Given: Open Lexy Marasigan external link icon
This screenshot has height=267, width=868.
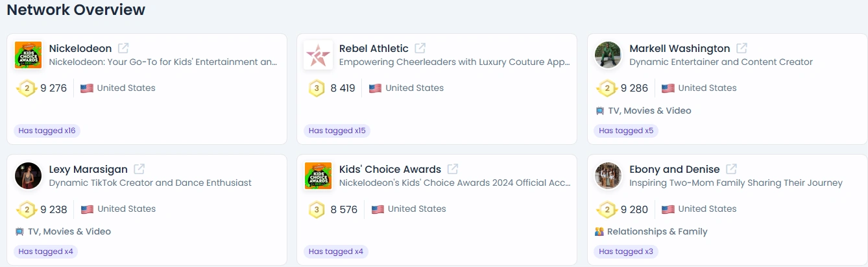Looking at the screenshot, I should coord(139,169).
